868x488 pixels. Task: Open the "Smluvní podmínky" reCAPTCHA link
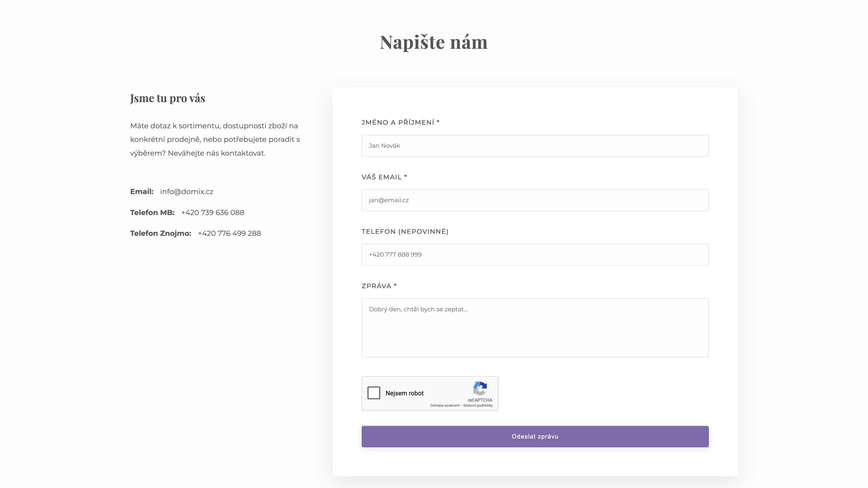[478, 406]
